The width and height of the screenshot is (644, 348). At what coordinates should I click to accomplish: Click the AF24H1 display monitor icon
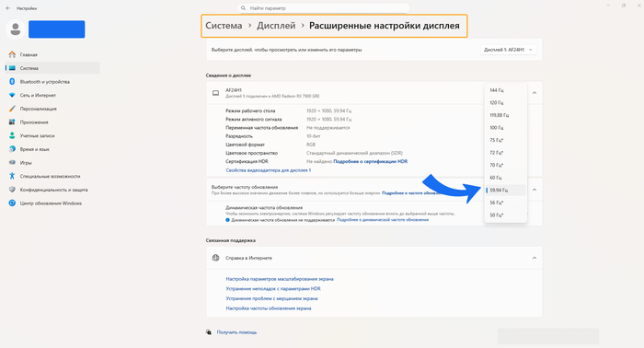(215, 93)
